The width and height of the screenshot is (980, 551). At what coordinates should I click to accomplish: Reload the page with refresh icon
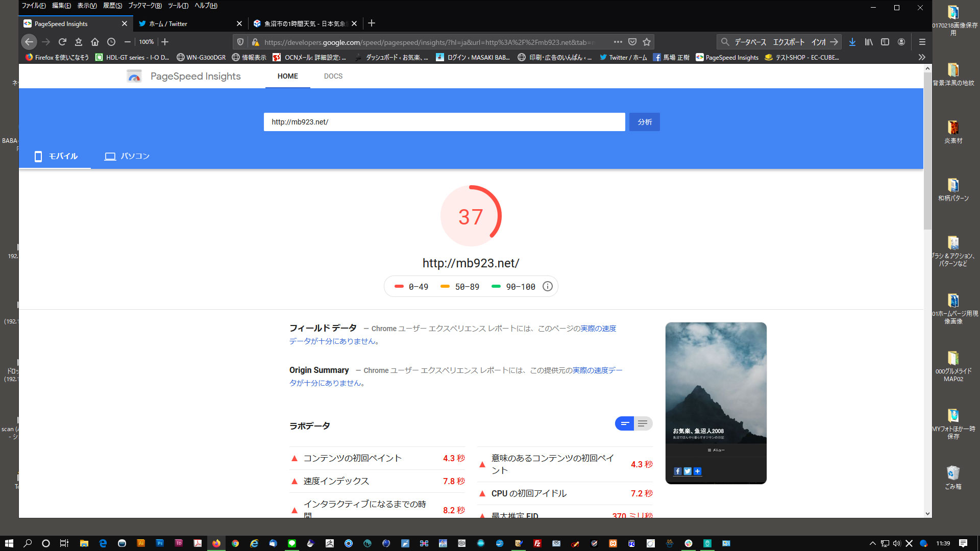[62, 42]
